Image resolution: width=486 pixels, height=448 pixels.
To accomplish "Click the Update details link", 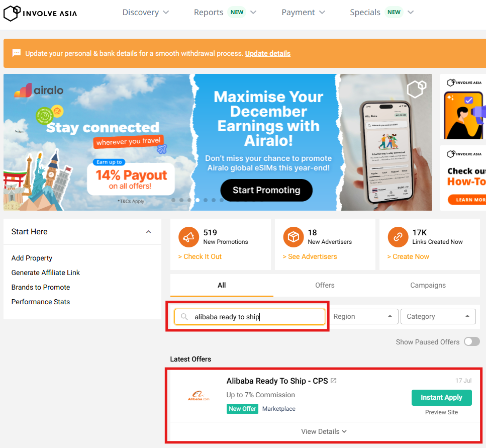I will [x=267, y=53].
